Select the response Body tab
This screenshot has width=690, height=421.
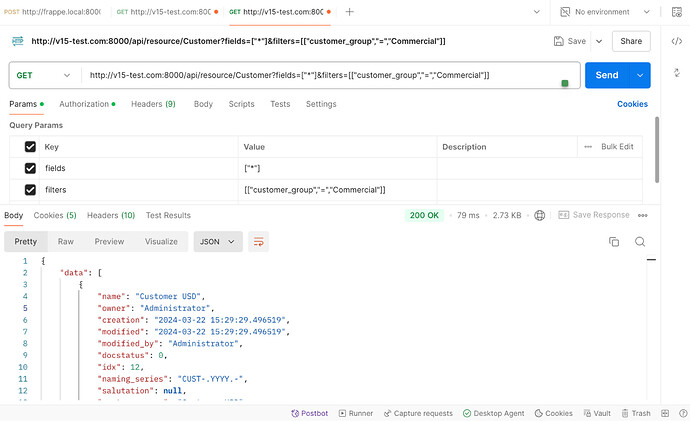(14, 216)
